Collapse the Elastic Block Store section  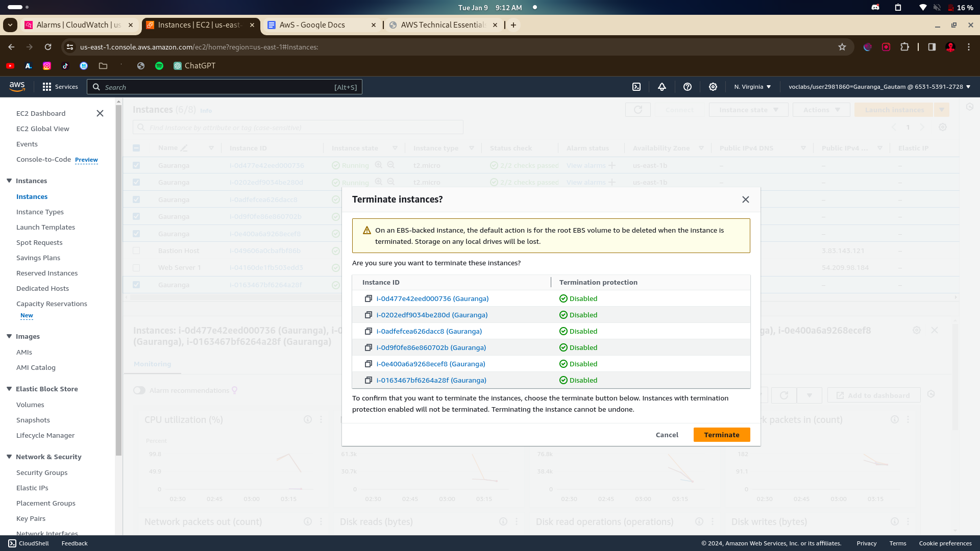tap(9, 389)
